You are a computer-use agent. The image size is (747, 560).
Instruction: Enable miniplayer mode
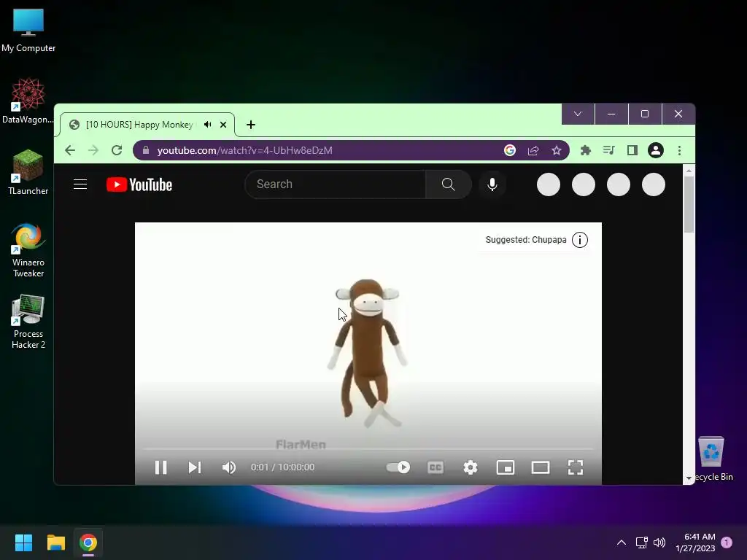[x=506, y=467]
